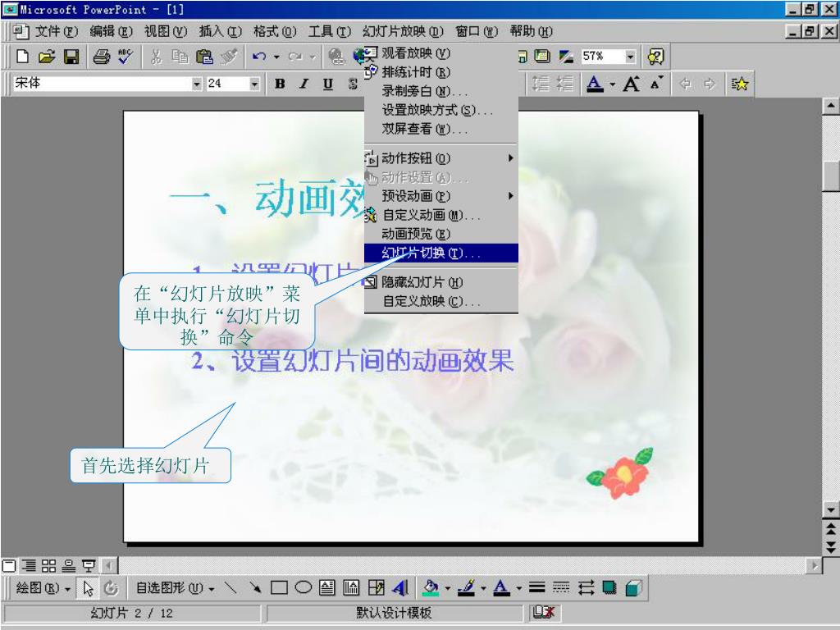
Task: Insert a vertical text box
Action: (x=351, y=587)
